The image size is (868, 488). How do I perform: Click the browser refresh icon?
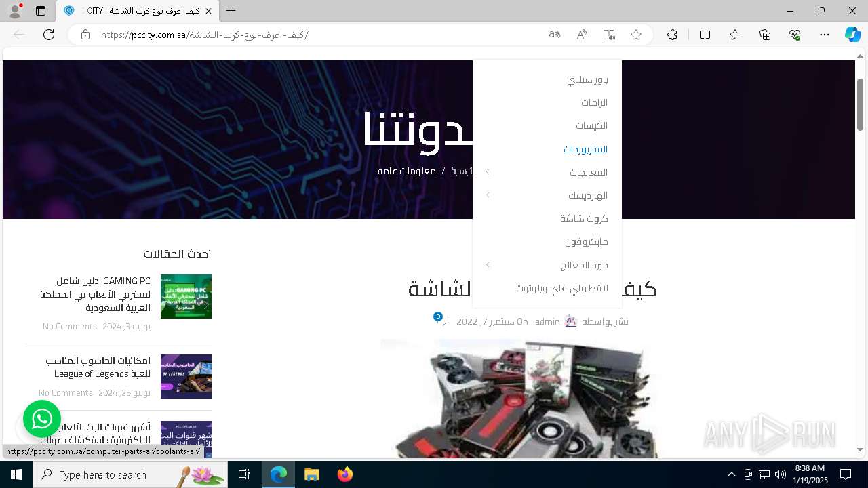49,35
